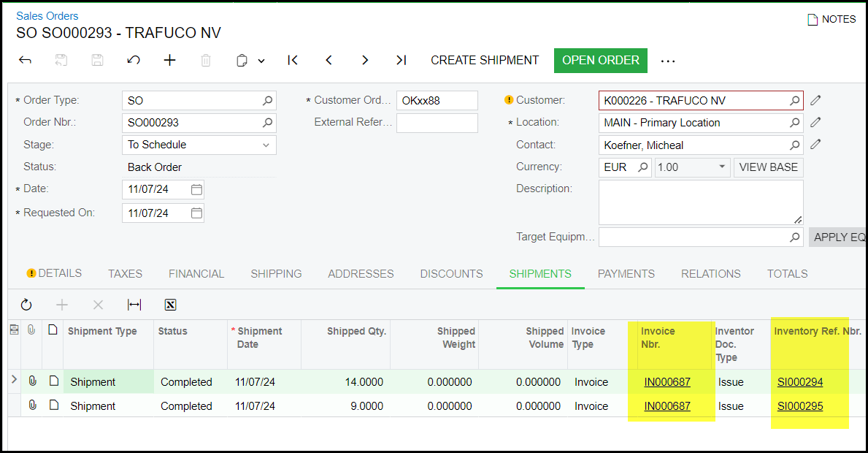Click the Description text field
Viewport: 868px width, 453px height.
pos(700,202)
